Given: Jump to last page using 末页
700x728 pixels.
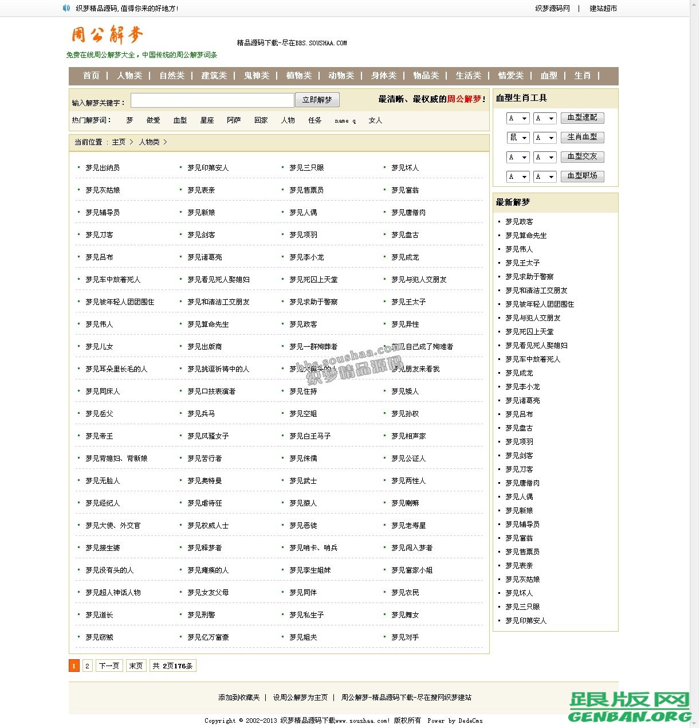Looking at the screenshot, I should 136,666.
